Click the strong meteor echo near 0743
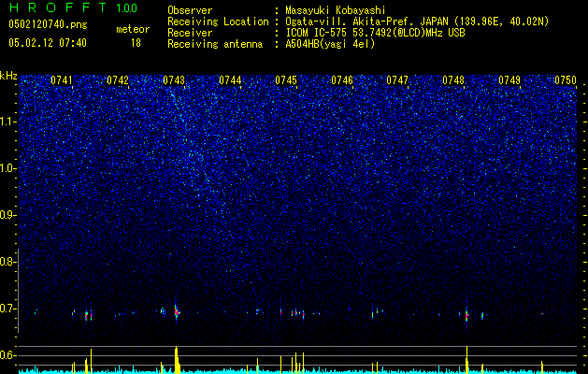This screenshot has height=374, width=588. [x=177, y=311]
